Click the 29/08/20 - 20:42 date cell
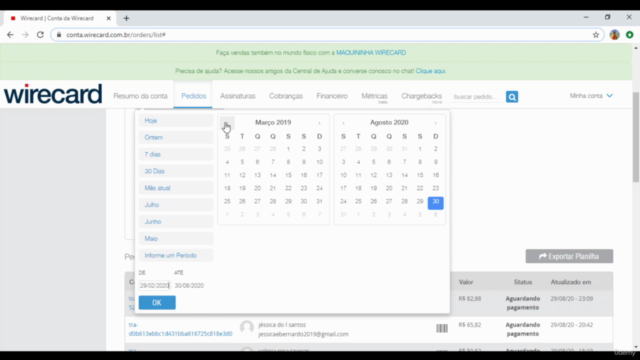Viewport: 640px width, 360px height. tap(571, 325)
